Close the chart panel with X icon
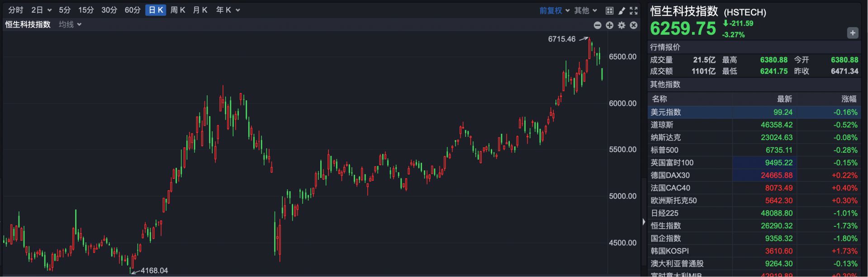This screenshot has height=277, width=868. click(x=634, y=25)
